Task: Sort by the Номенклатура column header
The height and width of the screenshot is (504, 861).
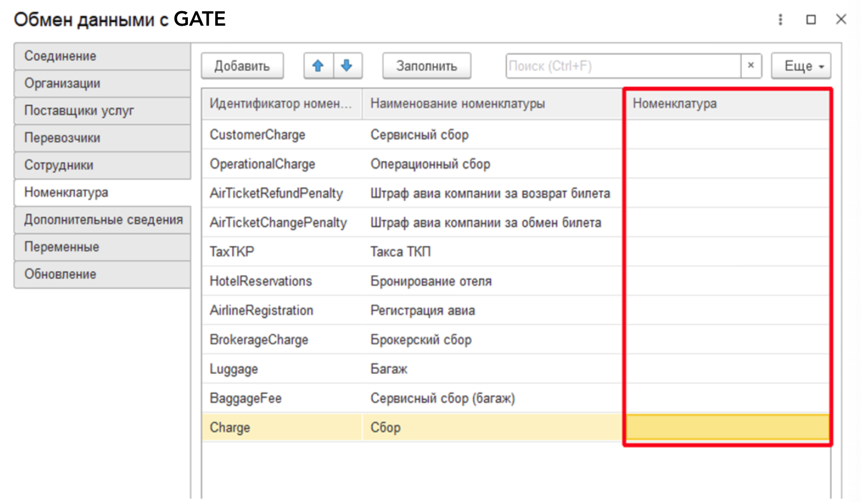Action: tap(726, 104)
